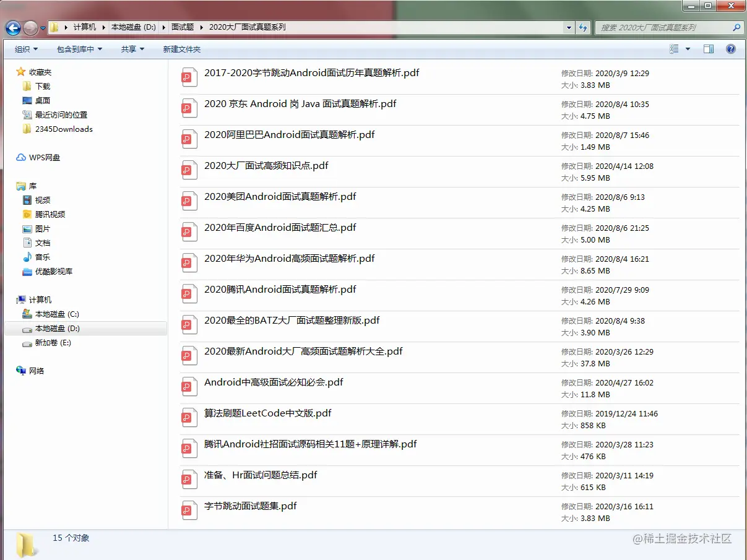
Task: Select file name Android中高级面试必知必会.pdf
Action: (x=274, y=382)
